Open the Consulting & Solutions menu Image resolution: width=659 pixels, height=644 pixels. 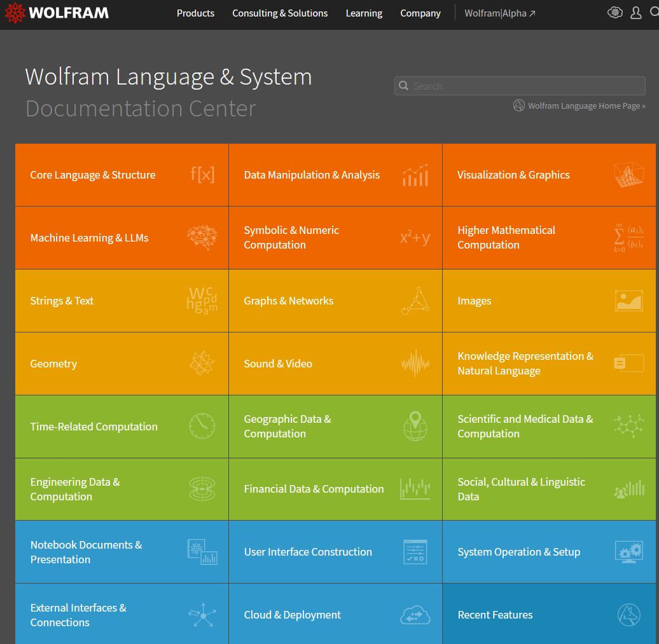[x=280, y=13]
